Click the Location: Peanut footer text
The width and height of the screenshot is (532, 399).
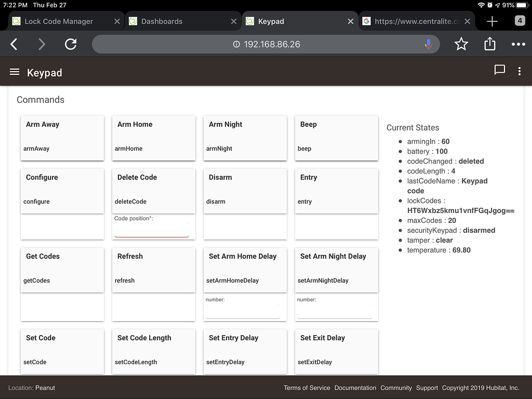coord(32,388)
